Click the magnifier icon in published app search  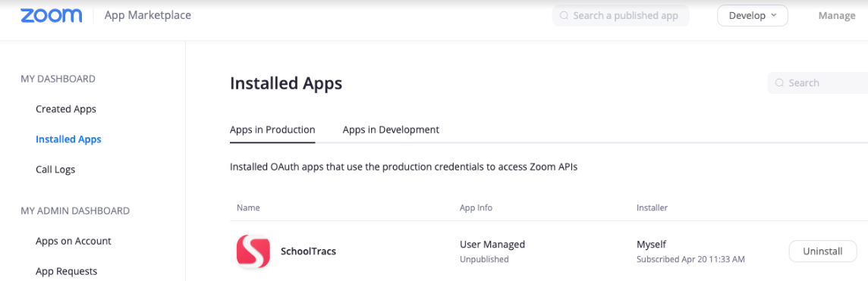[564, 15]
